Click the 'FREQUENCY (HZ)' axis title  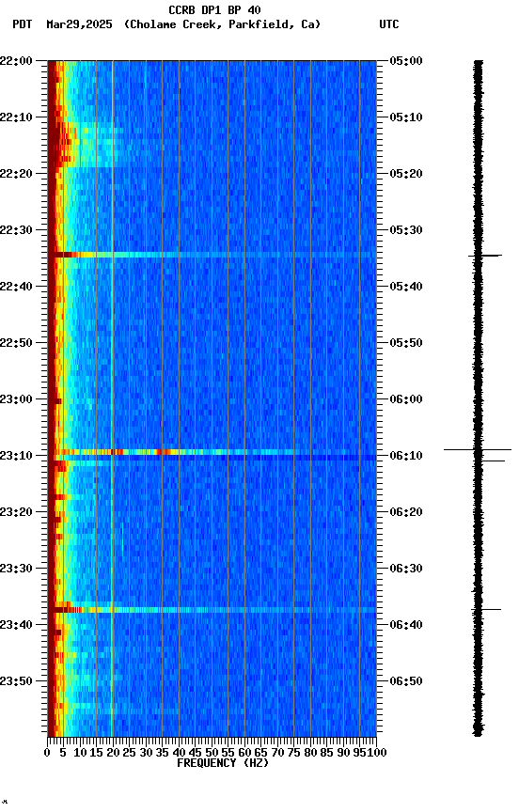coord(223,764)
